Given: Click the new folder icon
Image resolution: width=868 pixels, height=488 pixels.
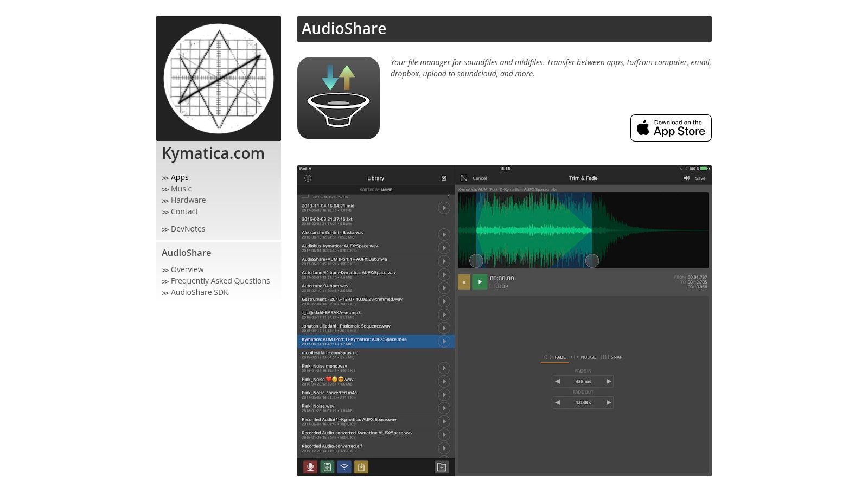Looking at the screenshot, I should pyautogui.click(x=442, y=467).
